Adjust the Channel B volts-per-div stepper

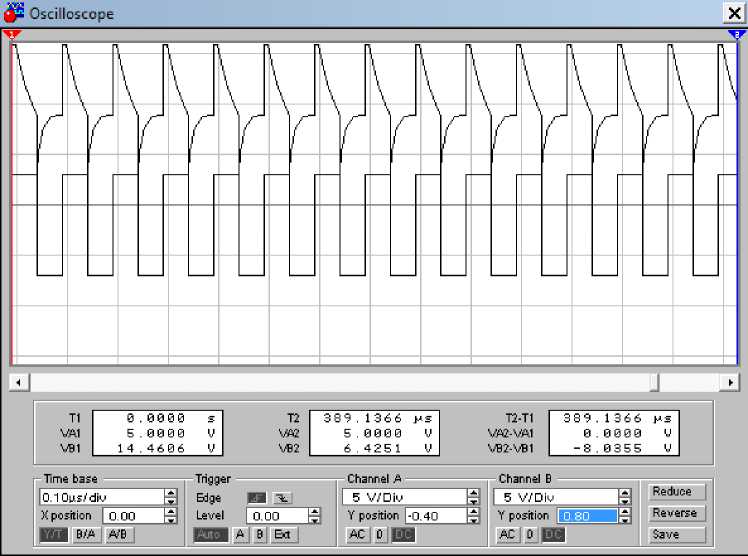point(625,497)
